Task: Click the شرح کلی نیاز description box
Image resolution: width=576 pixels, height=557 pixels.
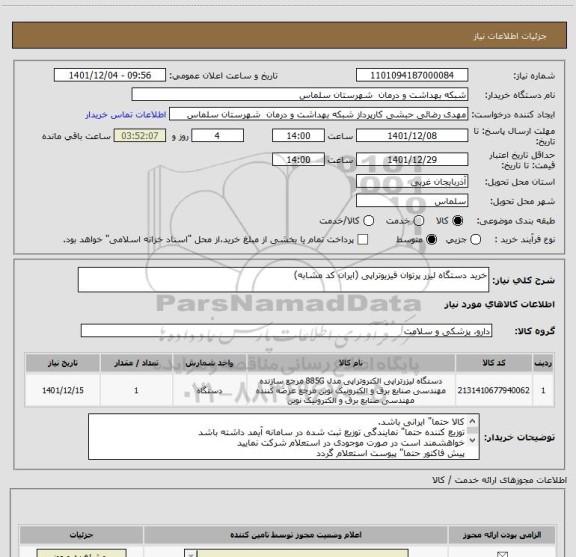Action: (283, 280)
